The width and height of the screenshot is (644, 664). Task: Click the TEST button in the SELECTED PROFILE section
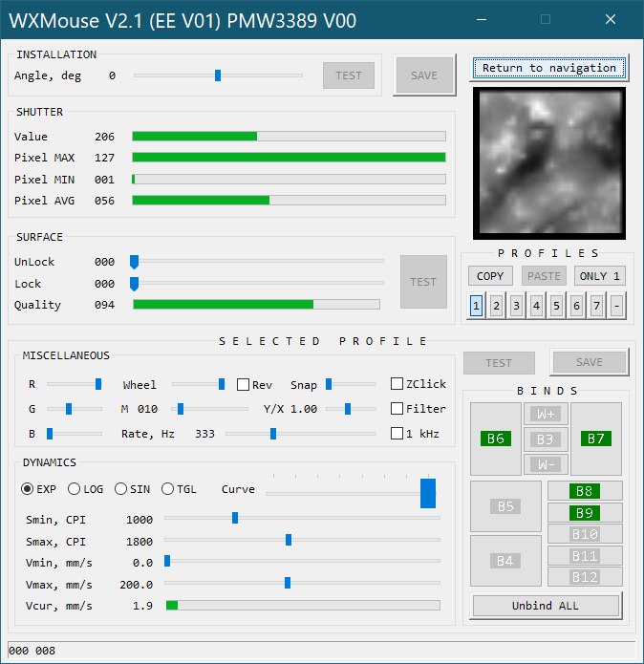point(499,363)
